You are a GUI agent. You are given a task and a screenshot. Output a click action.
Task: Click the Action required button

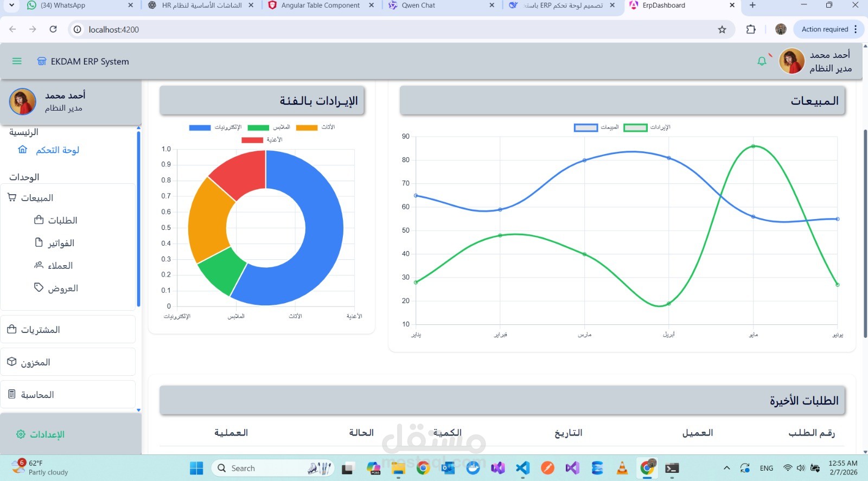pos(828,29)
